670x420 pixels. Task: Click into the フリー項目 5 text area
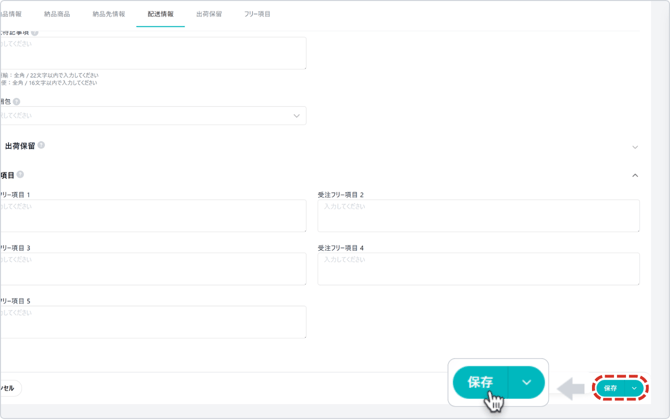click(153, 322)
